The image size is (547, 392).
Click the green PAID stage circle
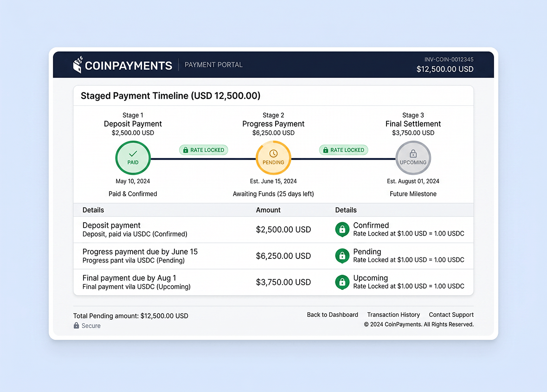pyautogui.click(x=133, y=158)
